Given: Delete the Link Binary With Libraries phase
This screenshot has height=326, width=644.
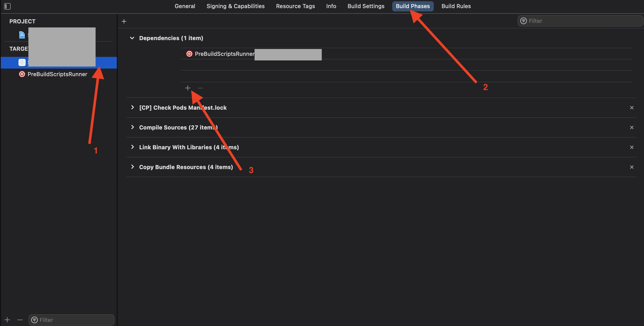Looking at the screenshot, I should click(632, 147).
